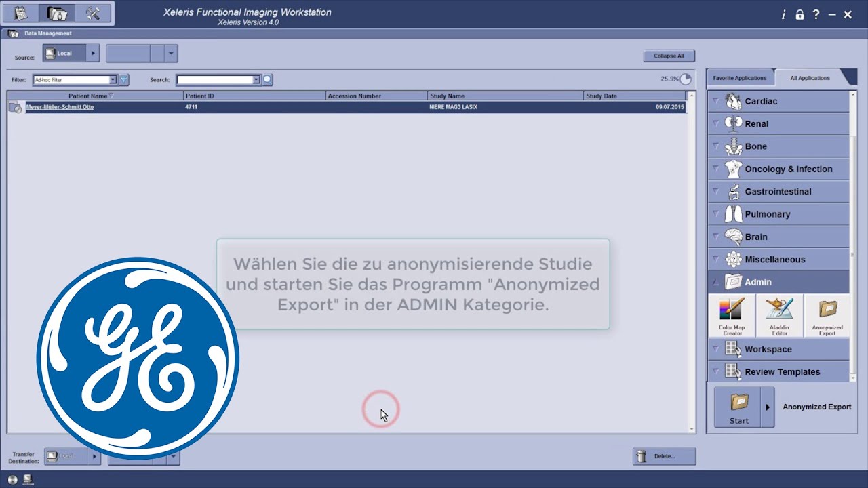Viewport: 868px width, 488px height.
Task: Click the Cardiac heart icon
Action: pyautogui.click(x=733, y=101)
